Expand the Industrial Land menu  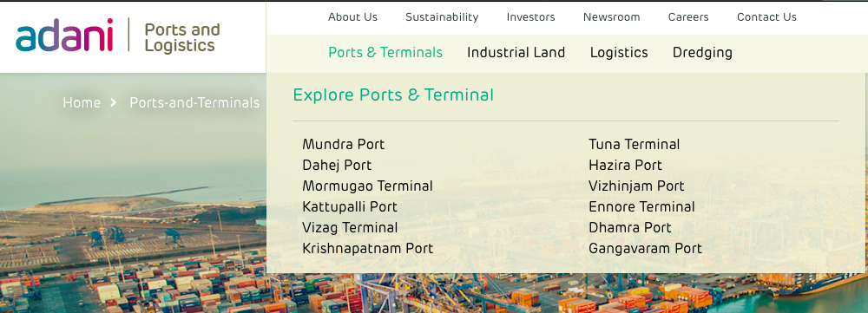[x=516, y=53]
